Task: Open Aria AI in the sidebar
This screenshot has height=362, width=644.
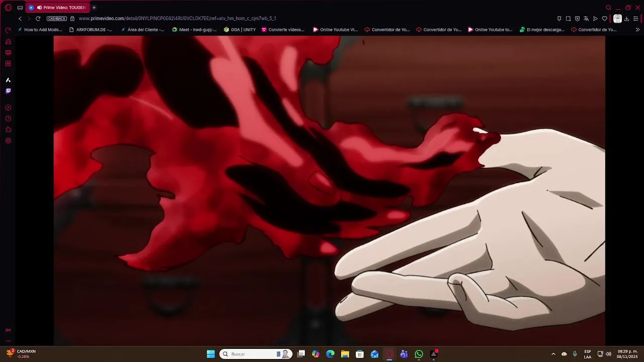Action: pos(8,80)
